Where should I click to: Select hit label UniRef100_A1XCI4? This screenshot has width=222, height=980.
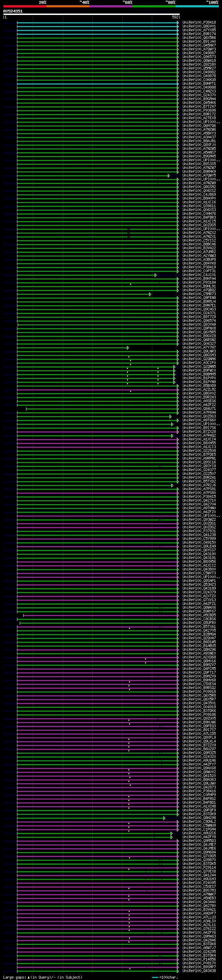[x=199, y=439]
